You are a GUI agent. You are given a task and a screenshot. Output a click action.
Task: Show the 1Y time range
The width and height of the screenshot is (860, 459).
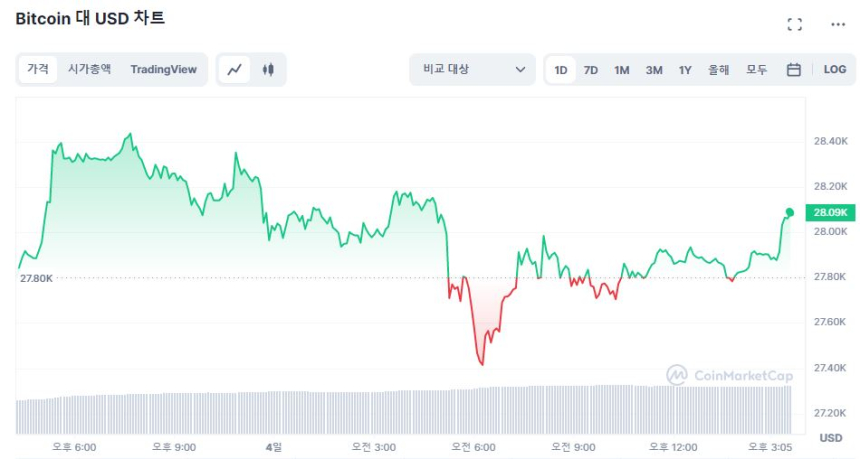tap(685, 70)
